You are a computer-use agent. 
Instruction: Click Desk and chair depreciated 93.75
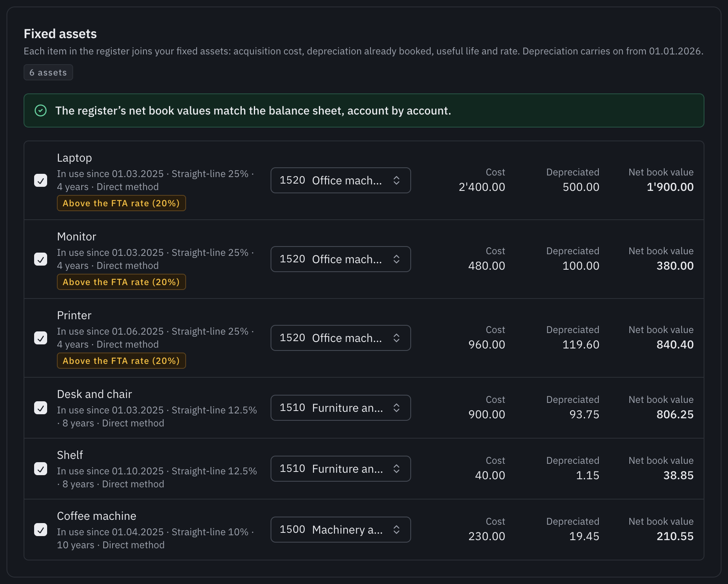click(584, 414)
